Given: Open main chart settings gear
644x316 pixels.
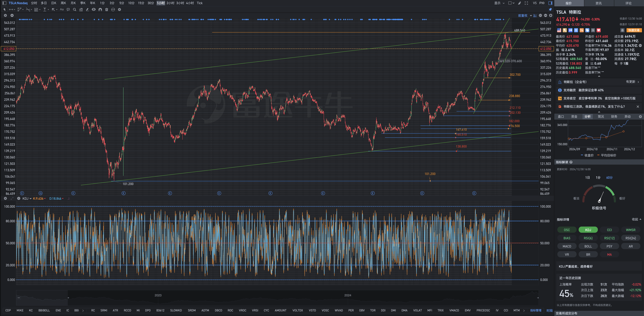Looking at the screenshot, I should (5, 16).
